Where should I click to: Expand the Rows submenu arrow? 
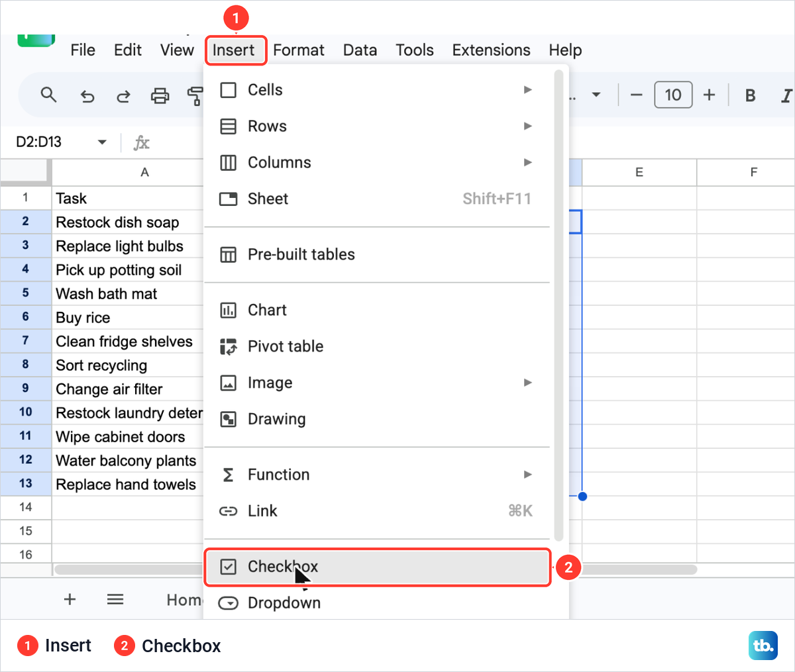click(527, 126)
